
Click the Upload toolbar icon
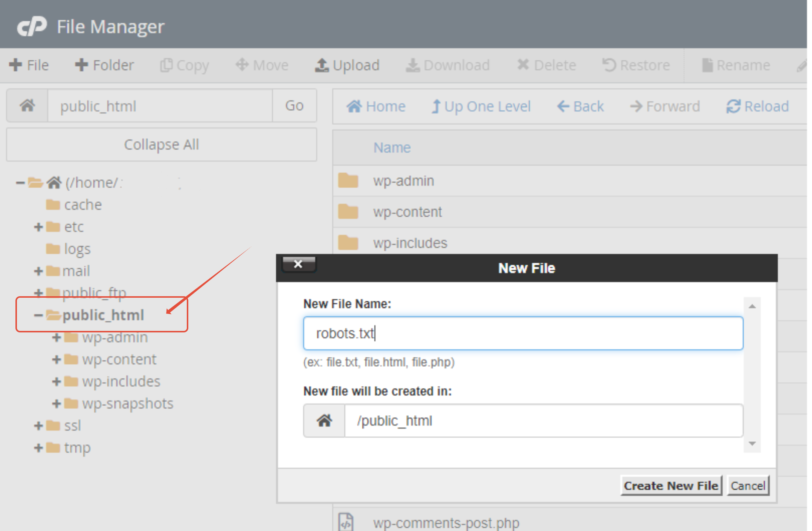322,65
